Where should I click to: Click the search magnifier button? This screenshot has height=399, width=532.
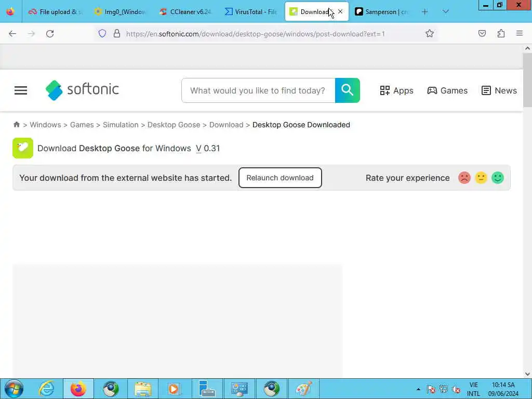coord(348,90)
